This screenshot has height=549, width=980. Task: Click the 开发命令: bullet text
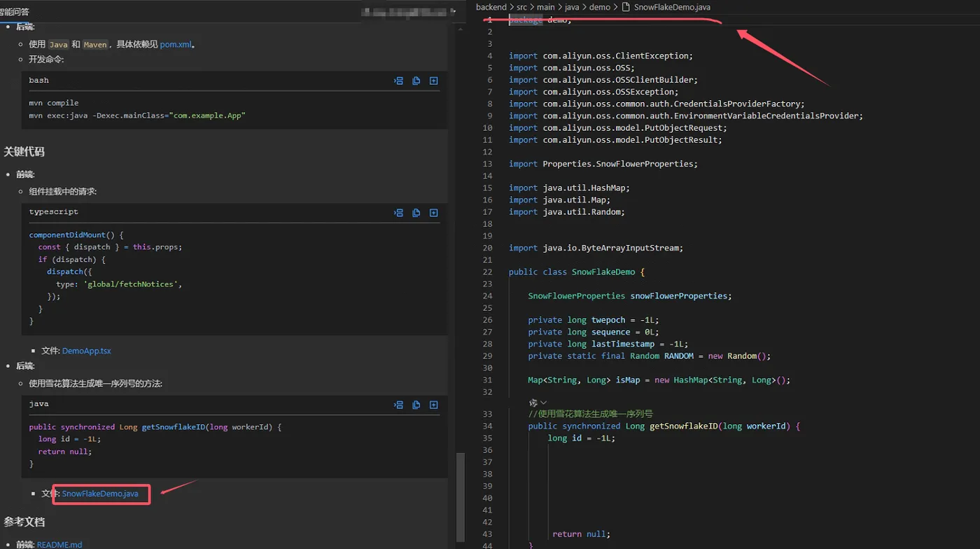(46, 60)
